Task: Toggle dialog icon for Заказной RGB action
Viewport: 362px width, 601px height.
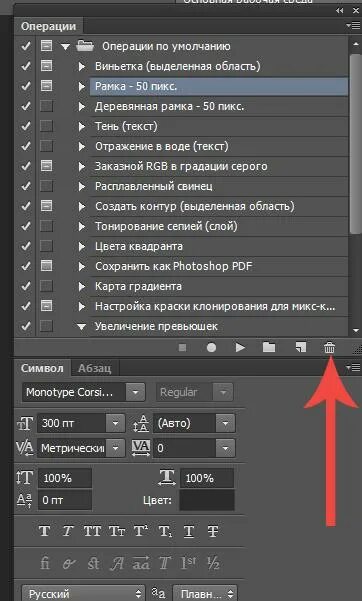Action: pyautogui.click(x=46, y=166)
